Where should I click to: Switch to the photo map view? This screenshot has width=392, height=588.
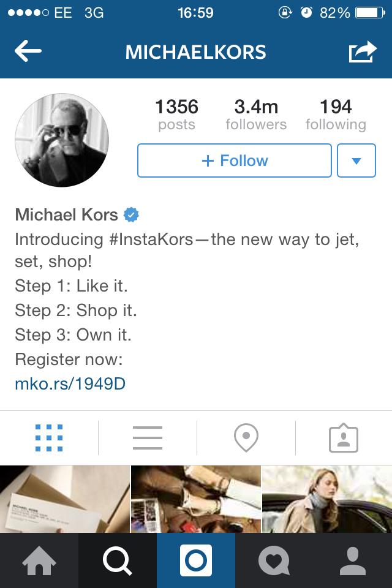(x=246, y=437)
